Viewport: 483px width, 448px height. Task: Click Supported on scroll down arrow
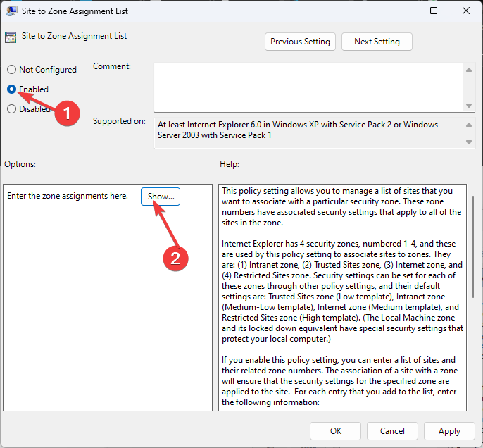(x=469, y=142)
